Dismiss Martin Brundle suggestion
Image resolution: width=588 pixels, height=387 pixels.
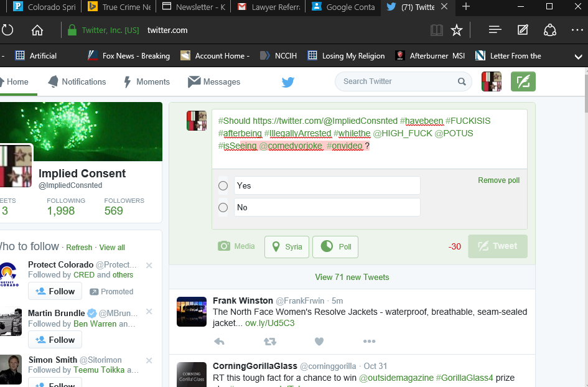pos(149,312)
